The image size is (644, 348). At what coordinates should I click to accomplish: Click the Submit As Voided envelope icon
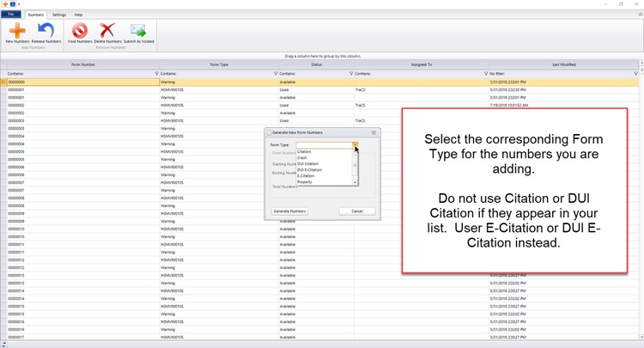click(137, 31)
